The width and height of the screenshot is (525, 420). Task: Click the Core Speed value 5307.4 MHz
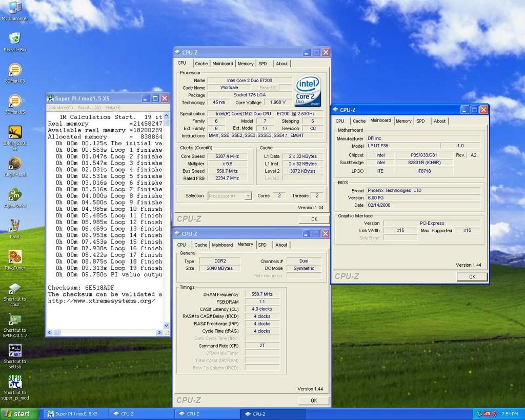coord(227,156)
